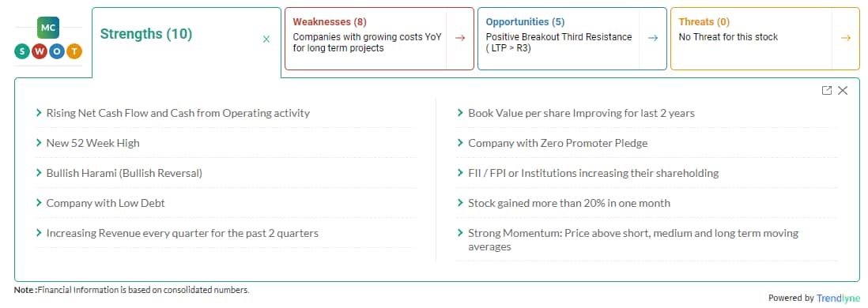Open 'Bullish Harami (Bullish Reversal)' item
Screen dimensions: 868x308
(125, 173)
